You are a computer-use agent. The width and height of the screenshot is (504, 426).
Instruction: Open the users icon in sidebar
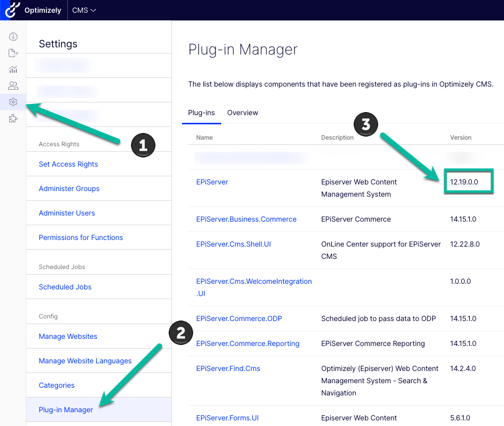pos(13,86)
